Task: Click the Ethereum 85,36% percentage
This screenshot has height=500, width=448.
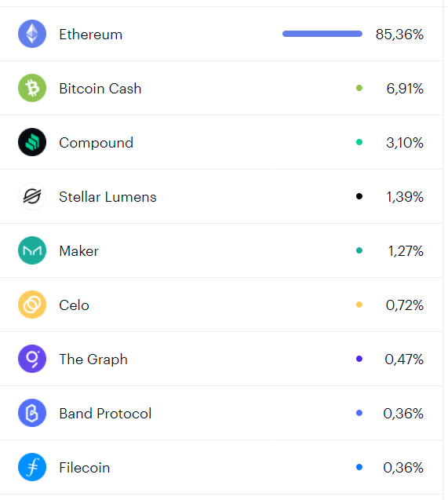Action: (399, 34)
